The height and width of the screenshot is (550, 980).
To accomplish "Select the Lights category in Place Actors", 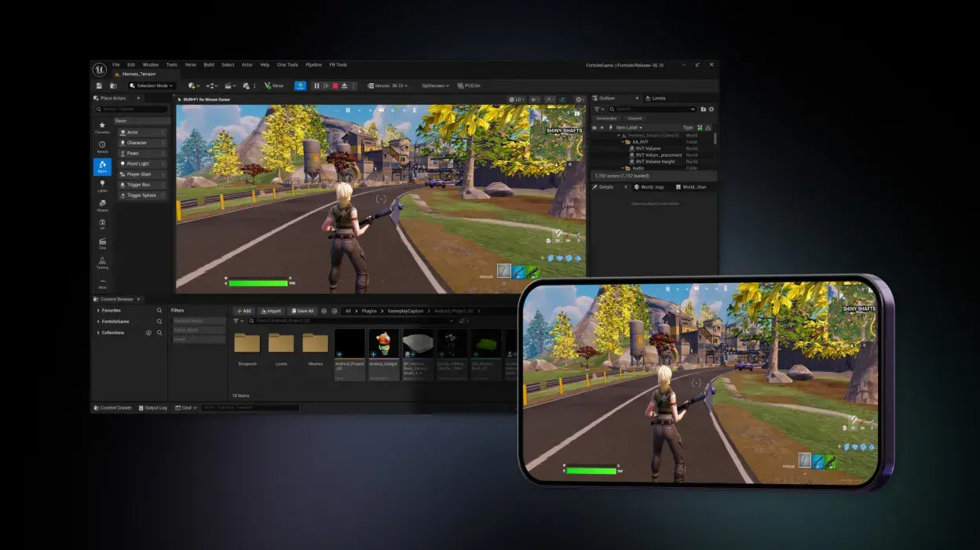I will (102, 185).
